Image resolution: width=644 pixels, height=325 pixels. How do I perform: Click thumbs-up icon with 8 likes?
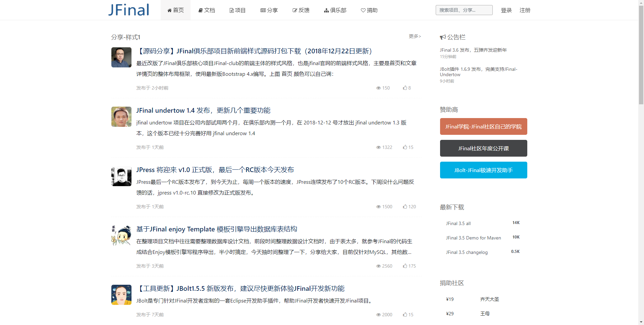[405, 88]
